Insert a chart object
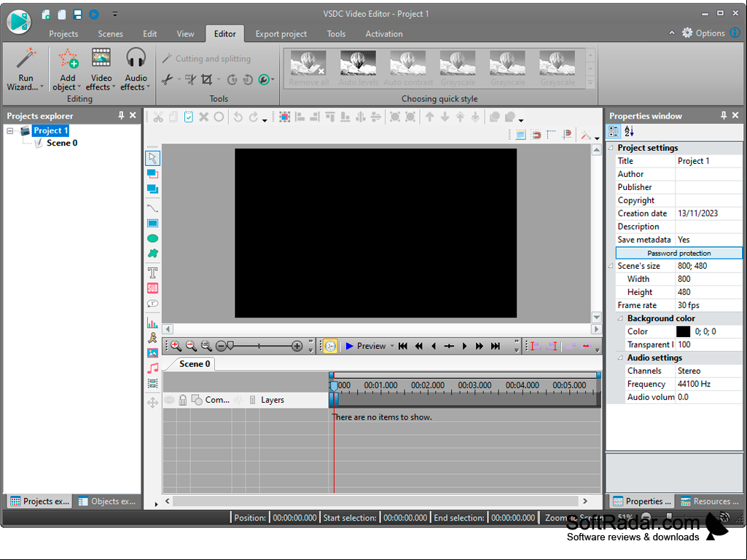This screenshot has width=747, height=560. pos(152,323)
